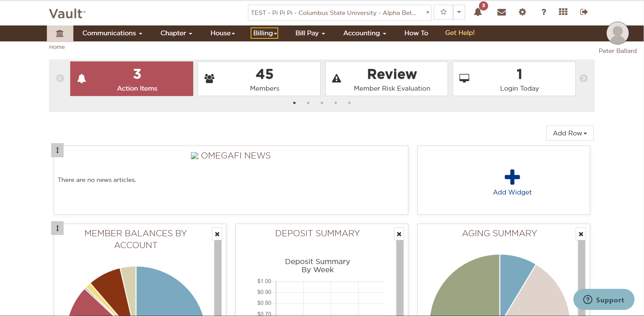Select the fifth carousel page dot
This screenshot has height=316, width=644.
click(x=349, y=103)
